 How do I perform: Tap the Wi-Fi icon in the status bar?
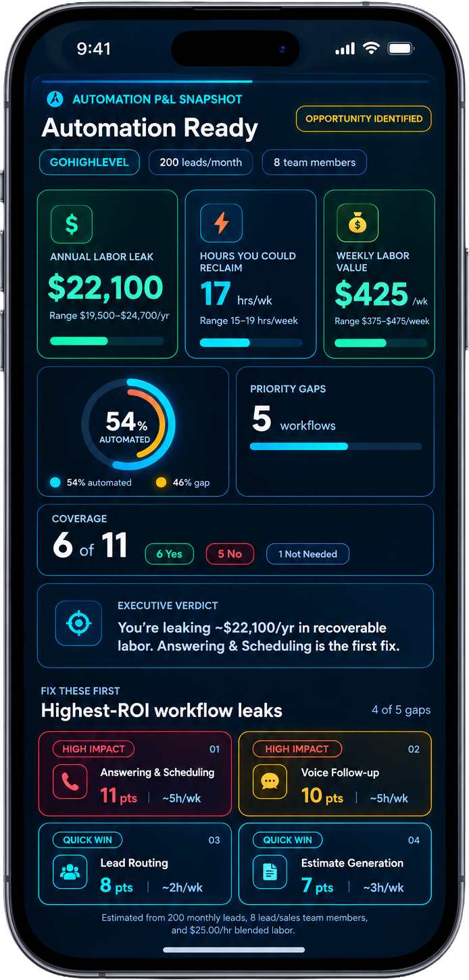tap(371, 49)
